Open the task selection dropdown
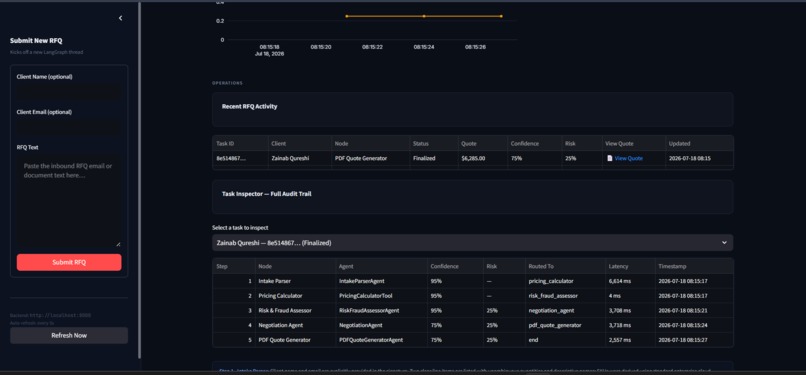Screen dimensions: 806x375 point(472,242)
